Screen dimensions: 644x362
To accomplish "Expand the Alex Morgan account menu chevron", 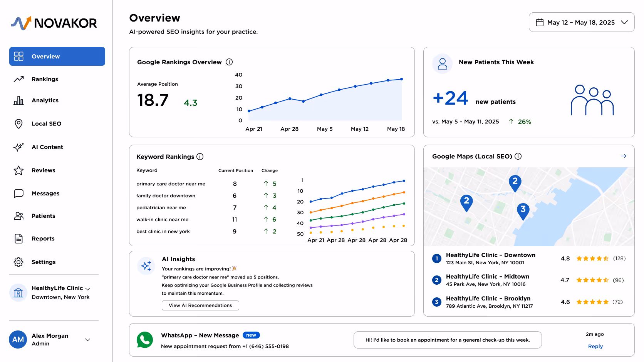I will pyautogui.click(x=88, y=340).
